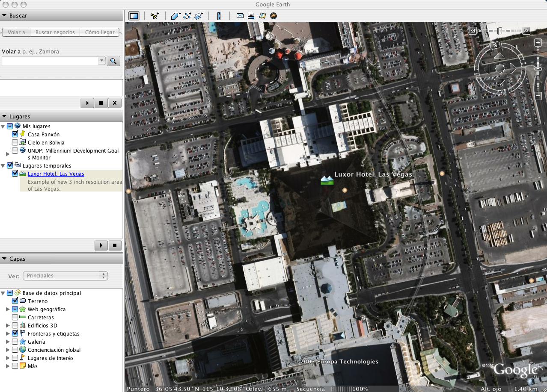Clear search results with the X button
Image resolution: width=547 pixels, height=392 pixels.
point(115,103)
